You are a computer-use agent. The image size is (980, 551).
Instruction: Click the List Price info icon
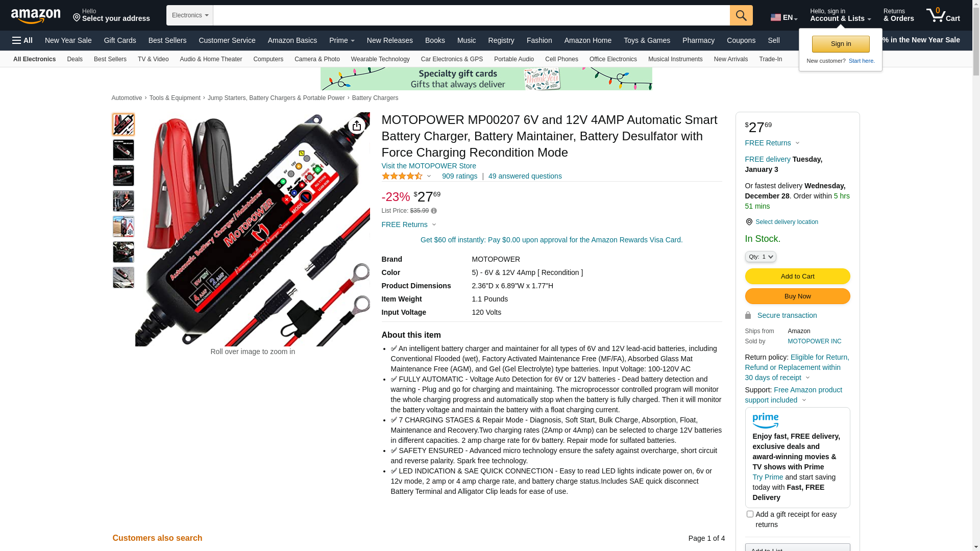coord(434,211)
